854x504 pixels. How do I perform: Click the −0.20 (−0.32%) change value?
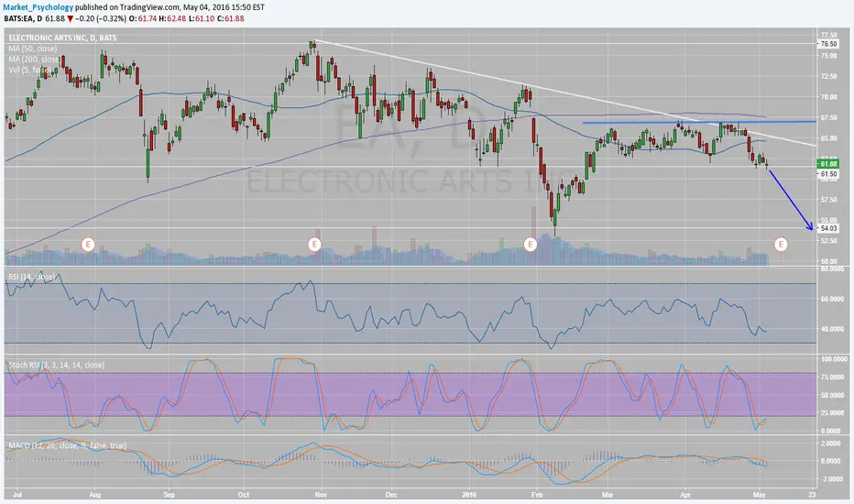tap(100, 18)
